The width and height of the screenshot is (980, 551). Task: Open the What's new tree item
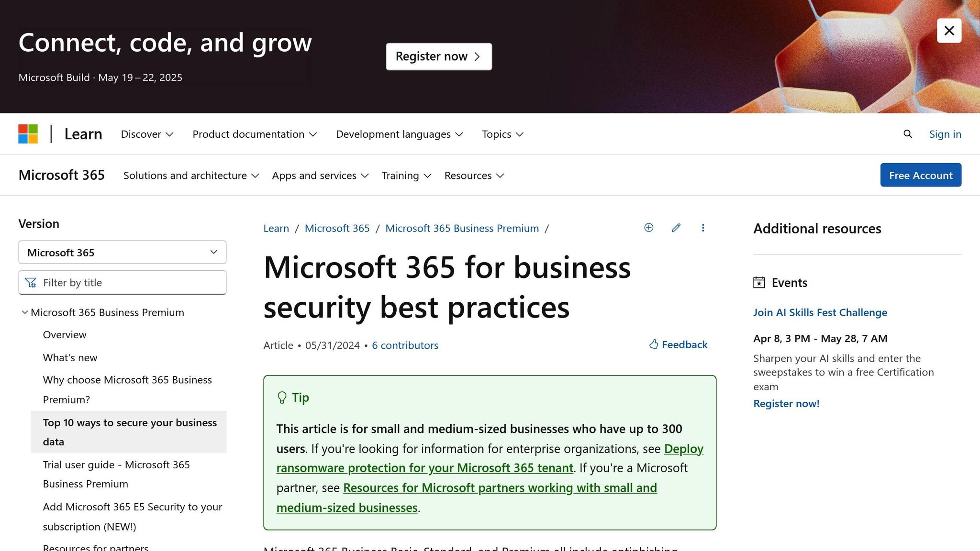(x=70, y=358)
